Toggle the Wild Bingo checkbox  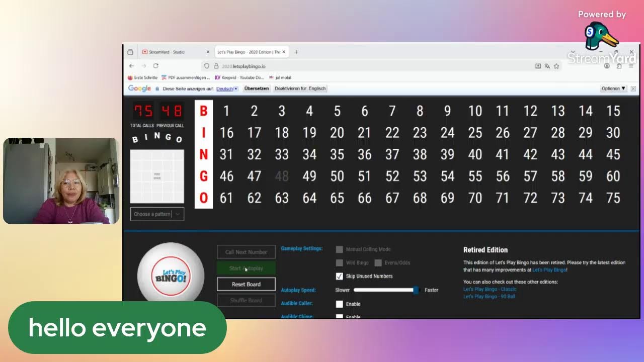tap(339, 262)
